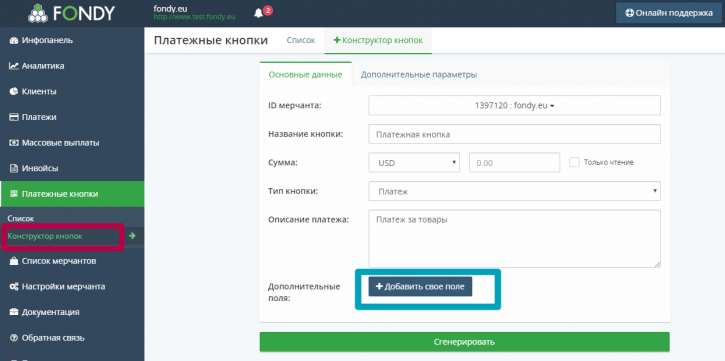Click fondy.eu account name in header
Viewport: 725px width, 361px height.
click(170, 8)
